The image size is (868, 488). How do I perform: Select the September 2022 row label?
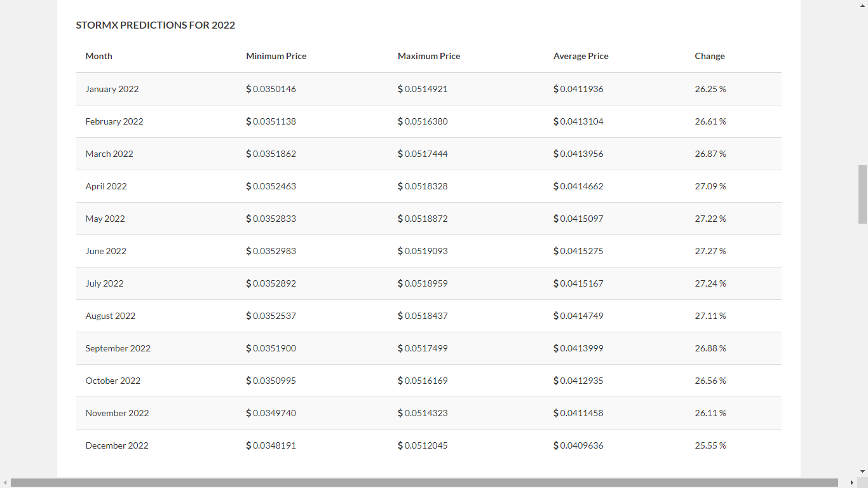pyautogui.click(x=118, y=348)
